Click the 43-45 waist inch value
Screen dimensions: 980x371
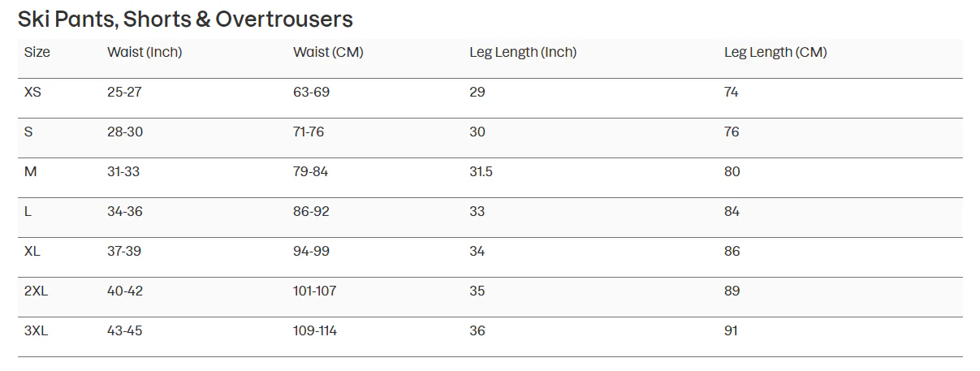point(125,331)
